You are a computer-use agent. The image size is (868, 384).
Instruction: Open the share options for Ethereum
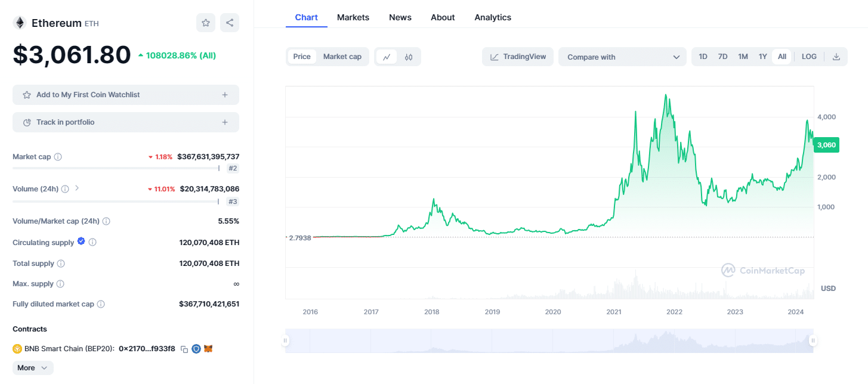pos(230,23)
